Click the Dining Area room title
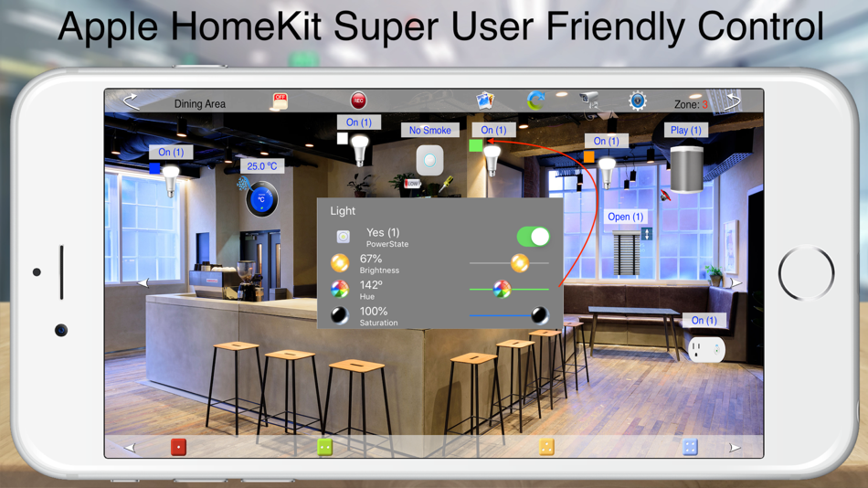868x488 pixels. [200, 103]
